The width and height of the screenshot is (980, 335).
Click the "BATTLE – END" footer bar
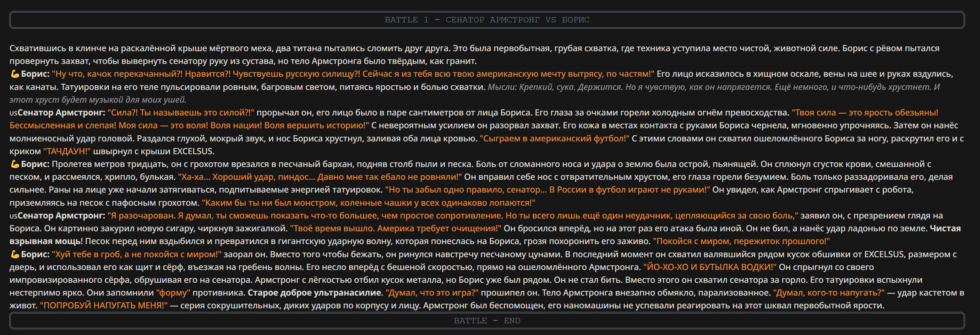point(487,320)
